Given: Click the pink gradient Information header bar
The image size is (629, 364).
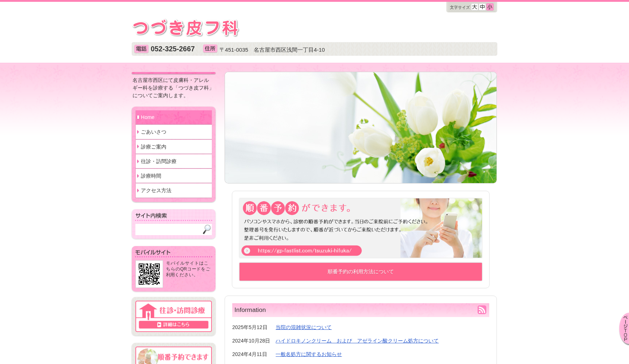Looking at the screenshot, I should pos(360,310).
